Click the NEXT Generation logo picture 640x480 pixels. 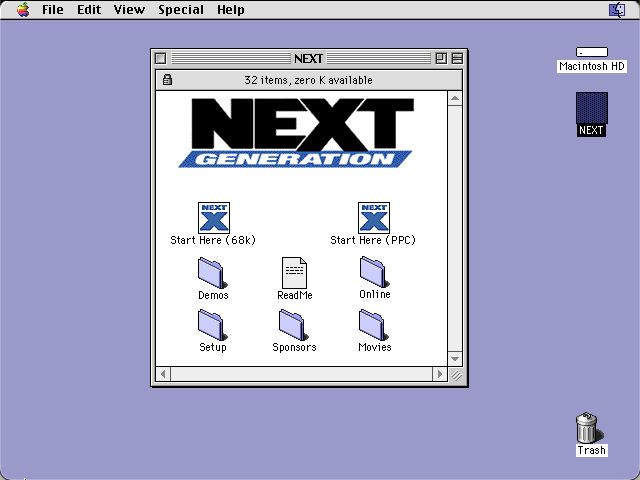296,133
